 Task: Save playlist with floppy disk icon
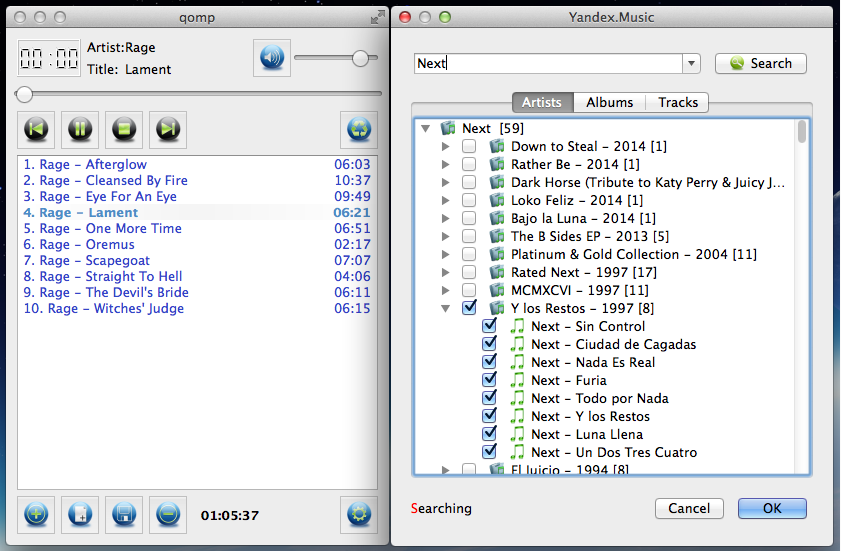[124, 515]
